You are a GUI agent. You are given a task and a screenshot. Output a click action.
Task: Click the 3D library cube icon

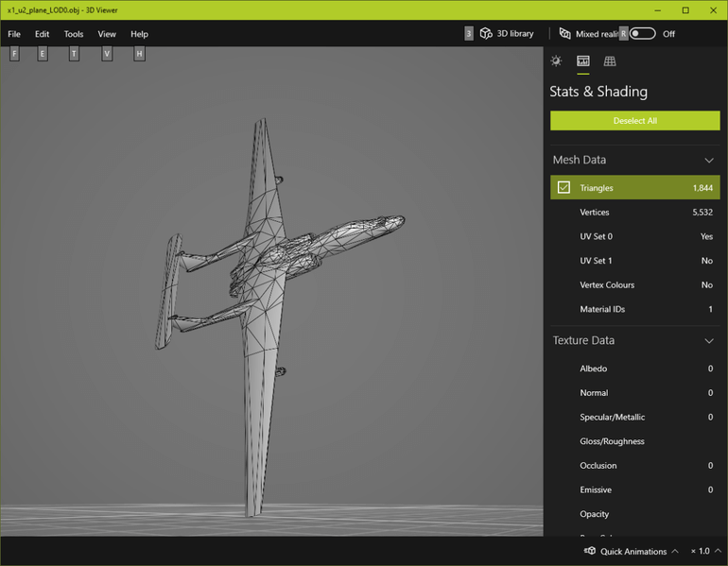click(486, 33)
